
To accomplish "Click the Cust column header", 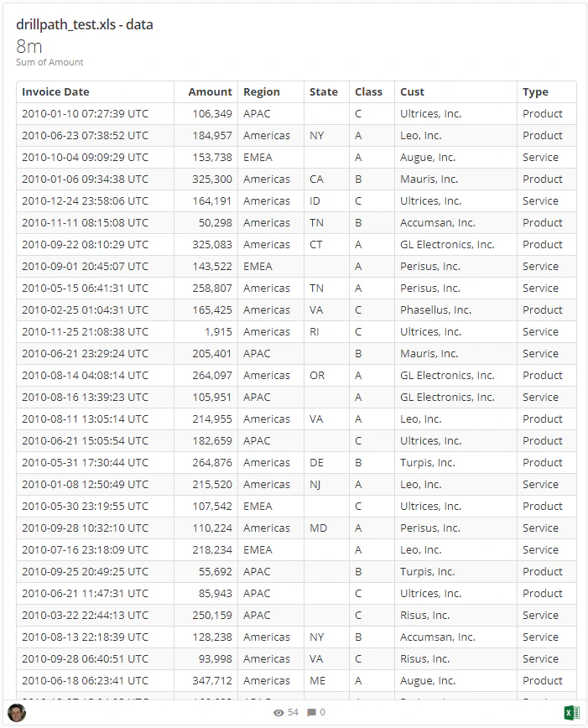I will 413,92.
